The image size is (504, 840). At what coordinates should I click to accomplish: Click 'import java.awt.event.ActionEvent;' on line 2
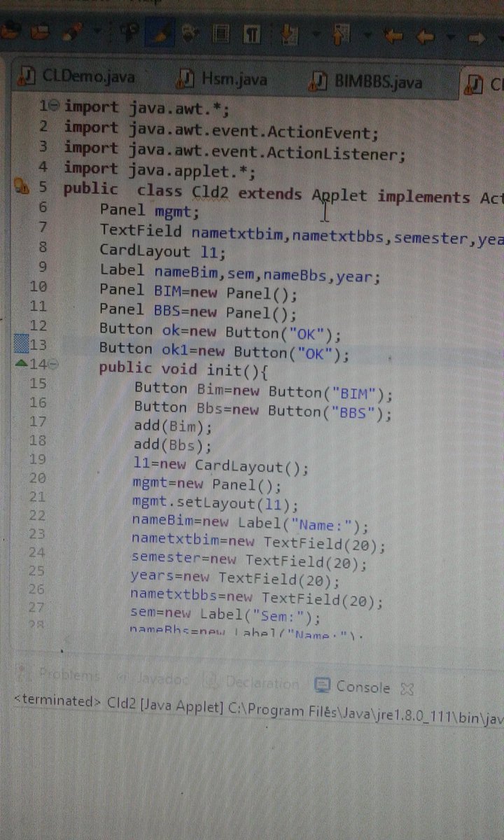pos(221,130)
